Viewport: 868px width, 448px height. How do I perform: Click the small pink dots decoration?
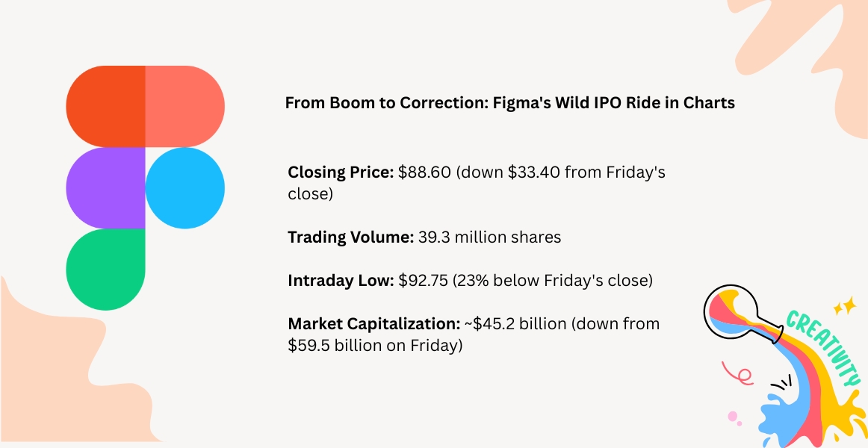(x=735, y=417)
